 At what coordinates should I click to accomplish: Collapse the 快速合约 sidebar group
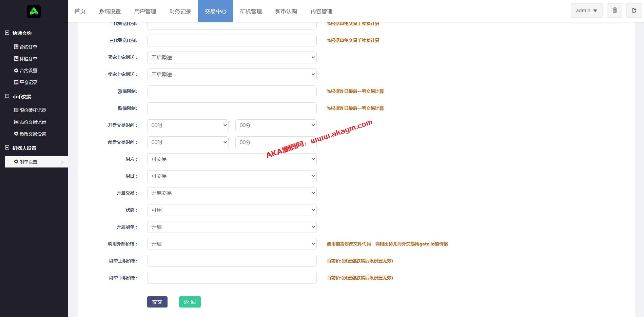(x=7, y=33)
